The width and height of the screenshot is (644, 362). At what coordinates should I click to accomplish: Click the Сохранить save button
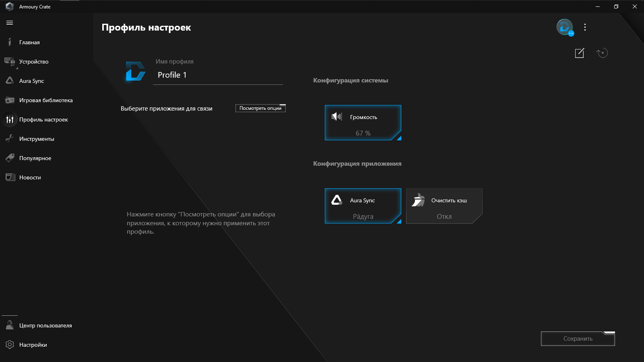[578, 339]
